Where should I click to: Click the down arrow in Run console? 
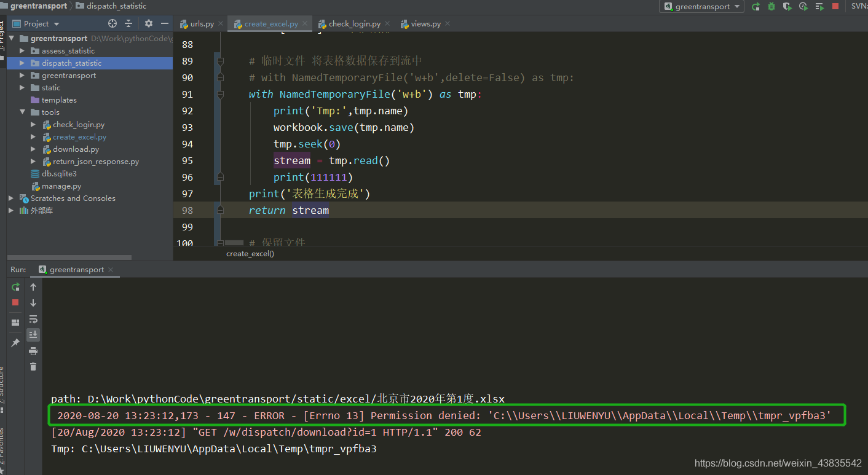(x=33, y=303)
